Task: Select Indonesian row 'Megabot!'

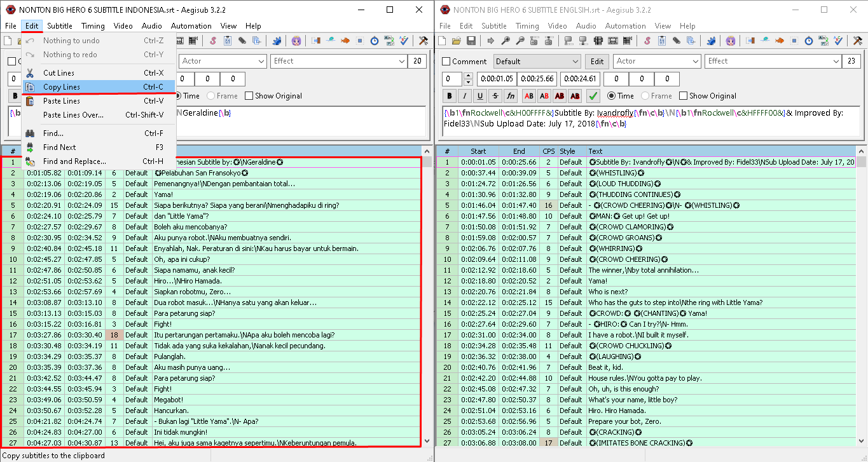Action: point(212,400)
